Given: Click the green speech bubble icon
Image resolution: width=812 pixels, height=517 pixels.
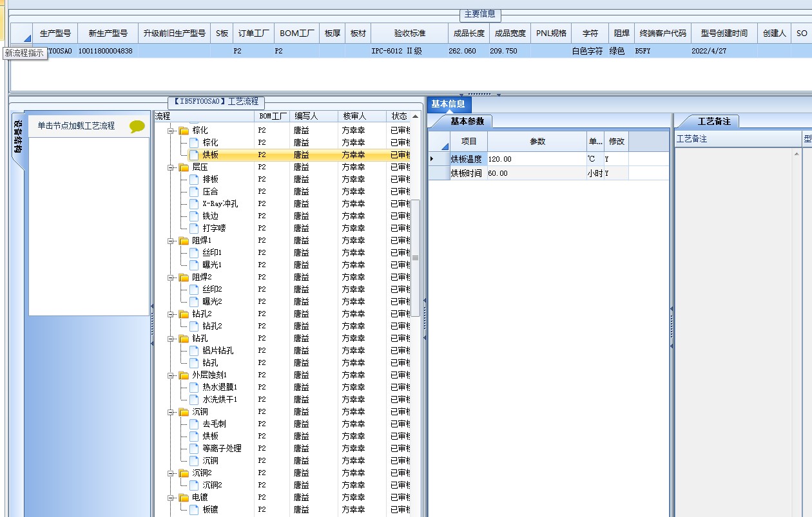Looking at the screenshot, I should tap(137, 127).
